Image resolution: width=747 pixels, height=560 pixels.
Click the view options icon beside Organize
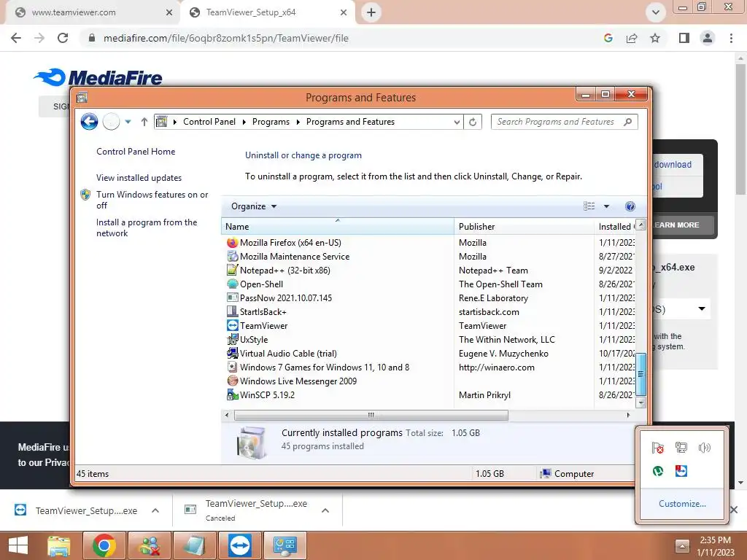pyautogui.click(x=589, y=206)
